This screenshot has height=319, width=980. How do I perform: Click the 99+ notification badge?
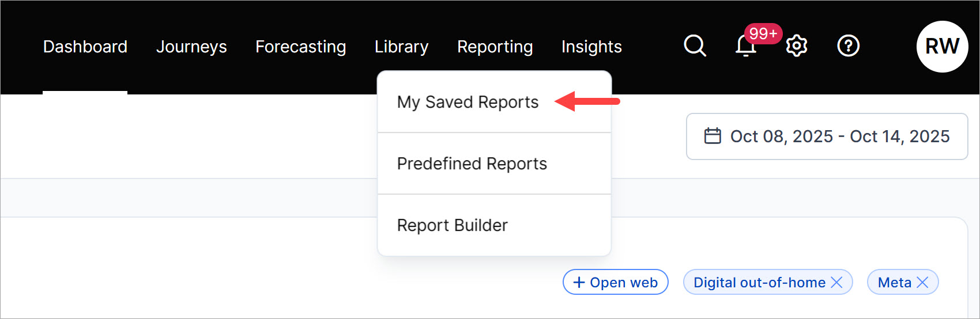(x=763, y=34)
